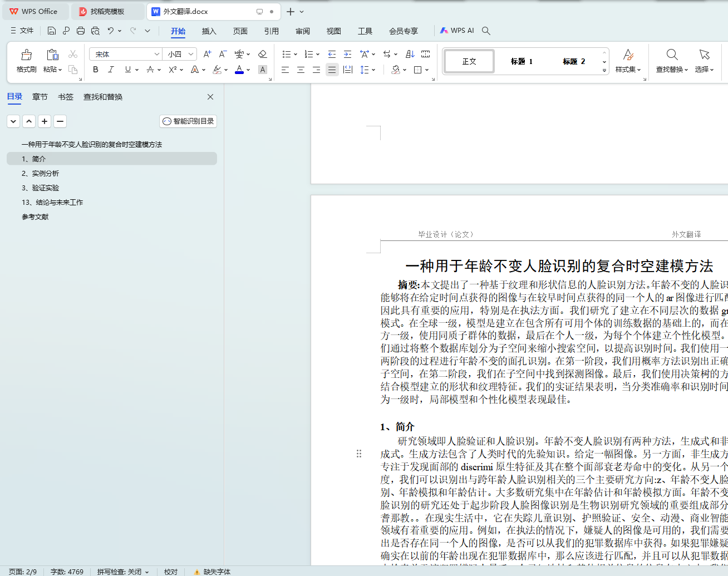
Task: Decrease font size with the A- icon
Action: tap(223, 54)
